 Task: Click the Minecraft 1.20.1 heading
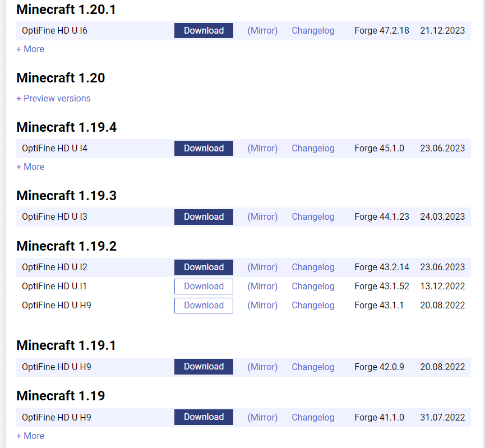point(66,10)
